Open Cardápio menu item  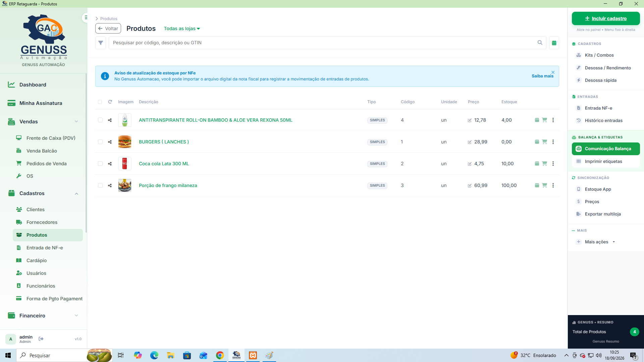(x=48, y=260)
